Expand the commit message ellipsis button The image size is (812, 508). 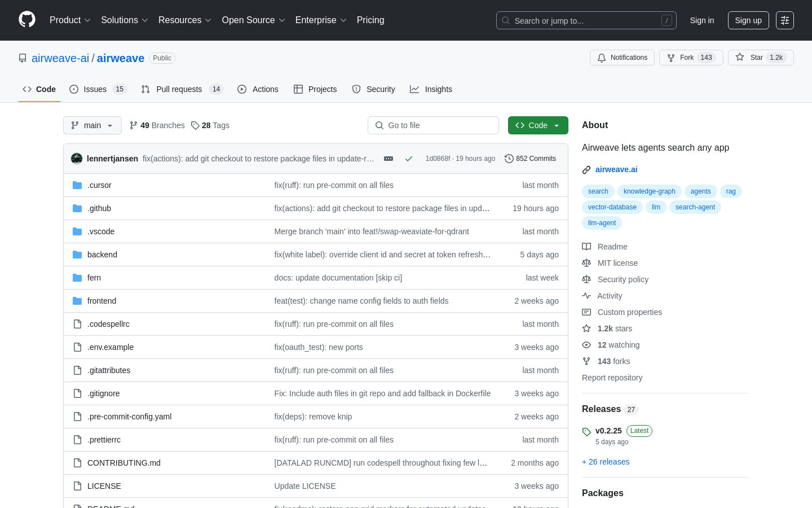[389, 159]
